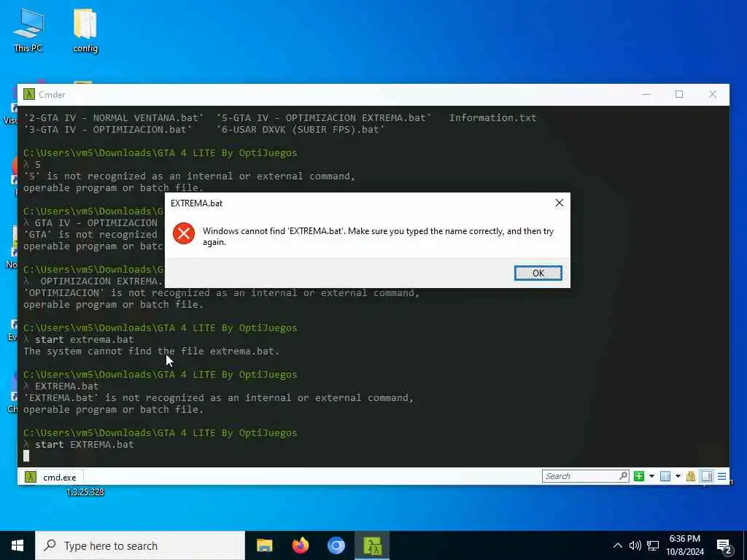The height and width of the screenshot is (560, 747).
Task: Toggle the lock icon in Cmder status bar
Action: 691,476
